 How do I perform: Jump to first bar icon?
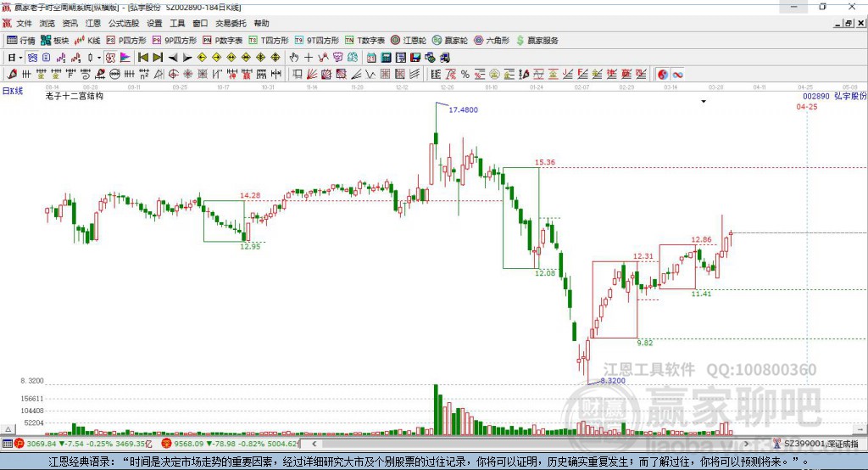tap(142, 58)
